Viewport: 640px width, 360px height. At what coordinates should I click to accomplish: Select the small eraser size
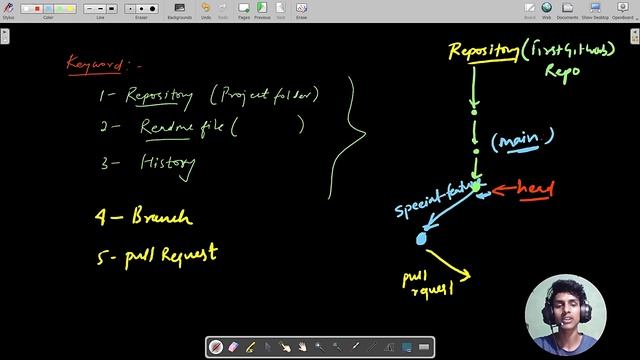click(x=130, y=9)
